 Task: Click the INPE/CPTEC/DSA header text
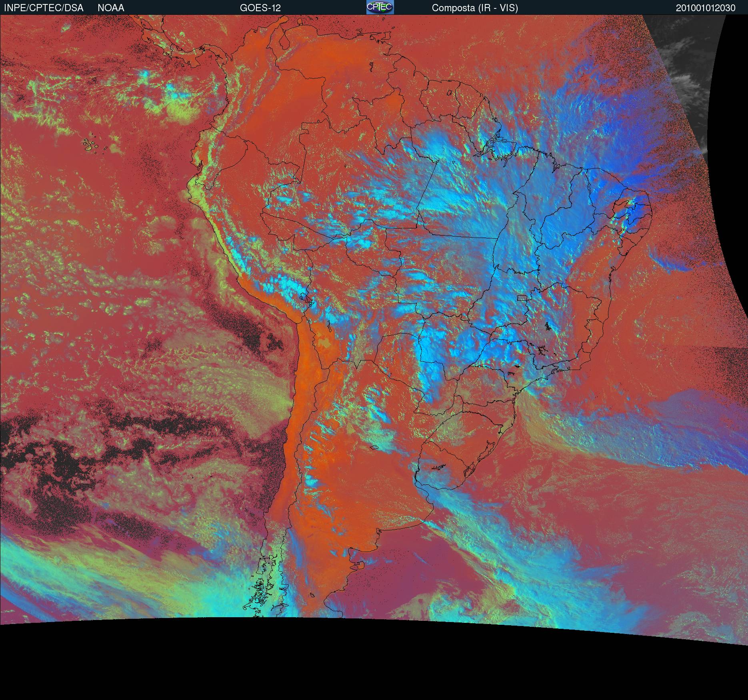(44, 8)
